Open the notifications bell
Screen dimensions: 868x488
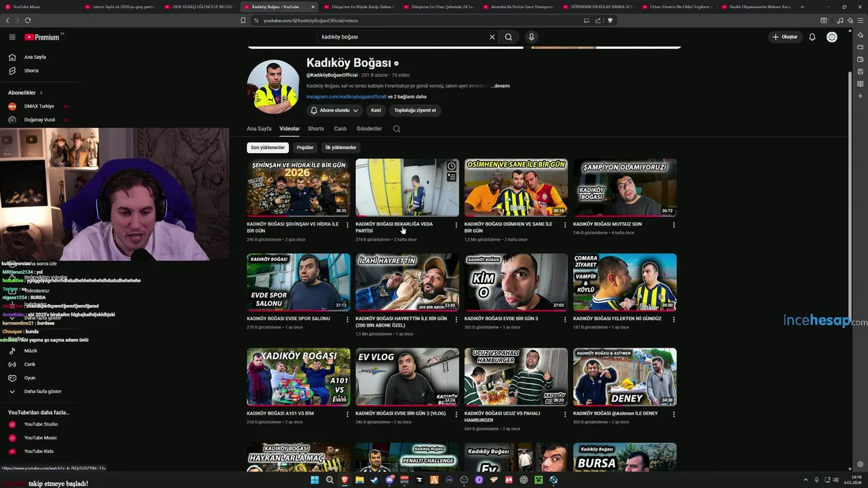coord(812,37)
